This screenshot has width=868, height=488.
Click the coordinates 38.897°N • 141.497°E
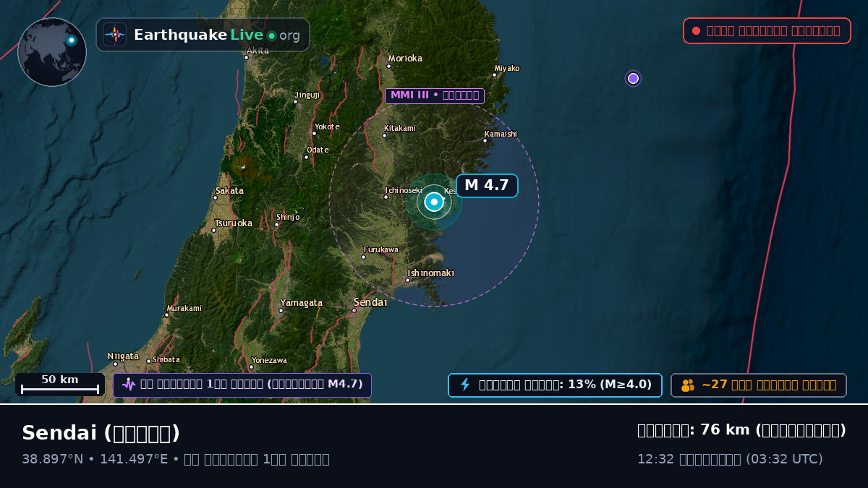pos(95,459)
